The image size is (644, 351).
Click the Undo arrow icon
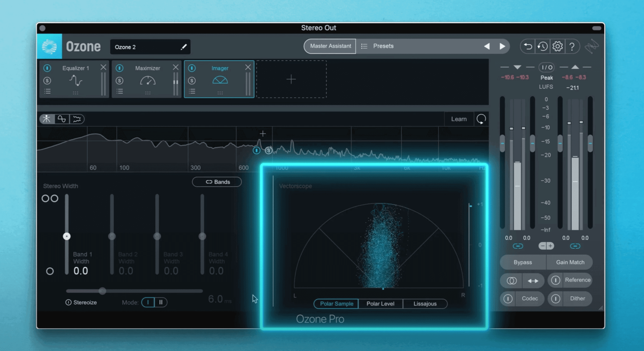[528, 46]
